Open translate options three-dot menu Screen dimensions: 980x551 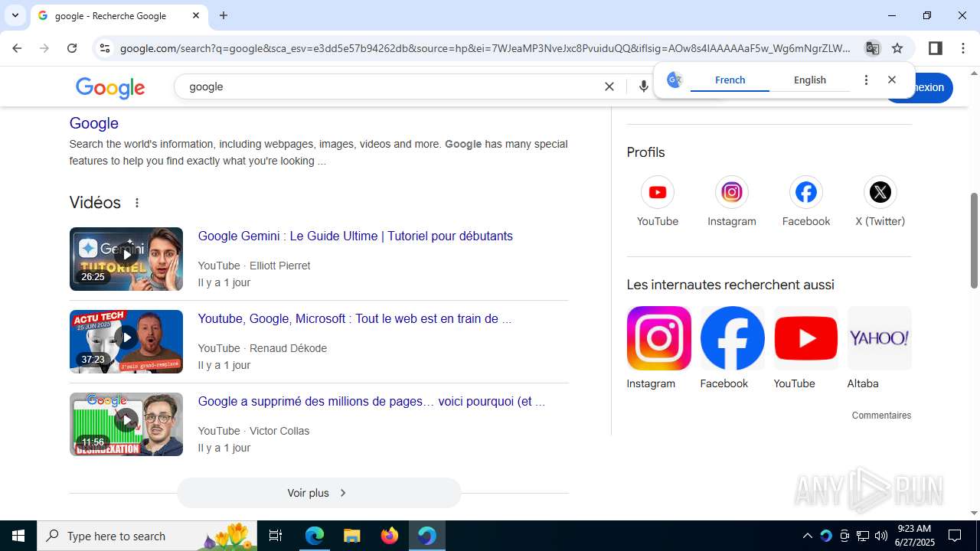866,80
